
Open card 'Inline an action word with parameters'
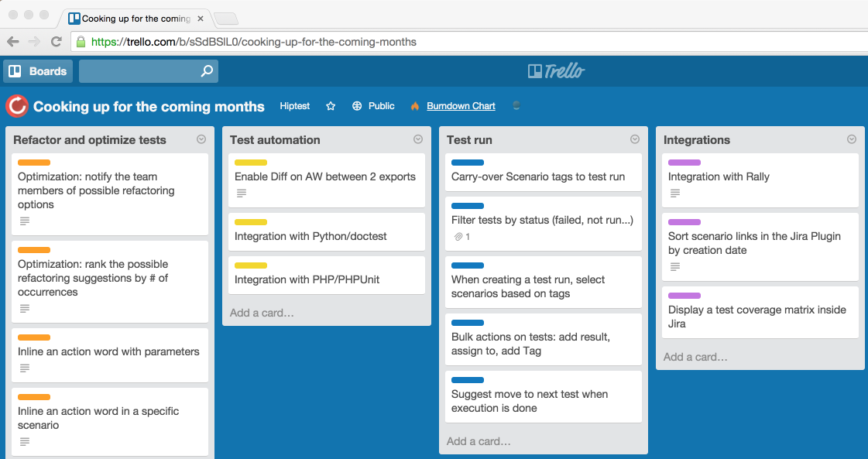coord(110,355)
